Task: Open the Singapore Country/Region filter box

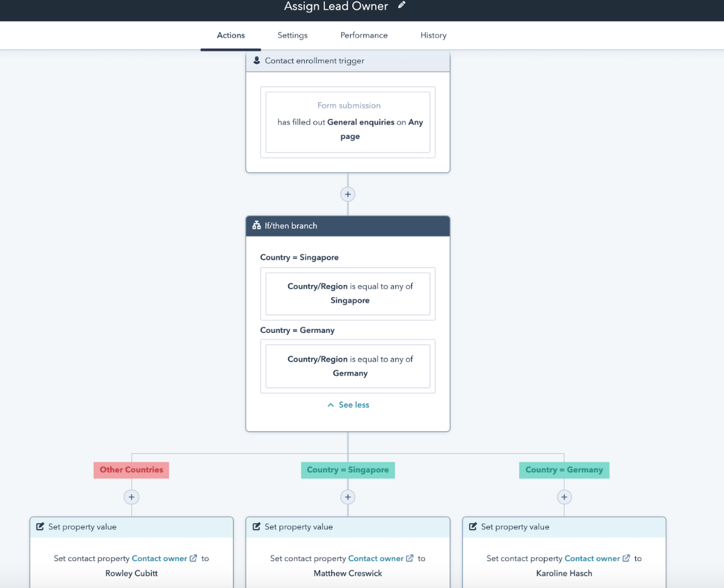Action: coord(348,293)
